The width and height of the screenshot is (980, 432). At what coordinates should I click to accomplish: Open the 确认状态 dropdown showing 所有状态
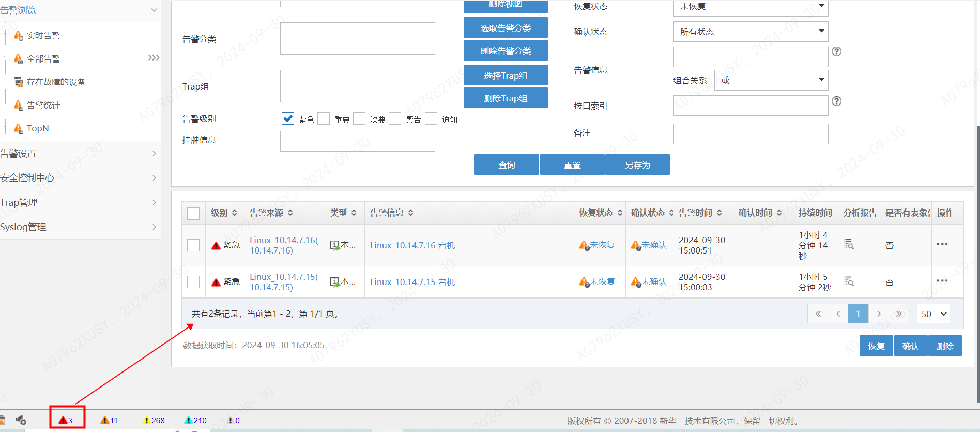pyautogui.click(x=751, y=32)
